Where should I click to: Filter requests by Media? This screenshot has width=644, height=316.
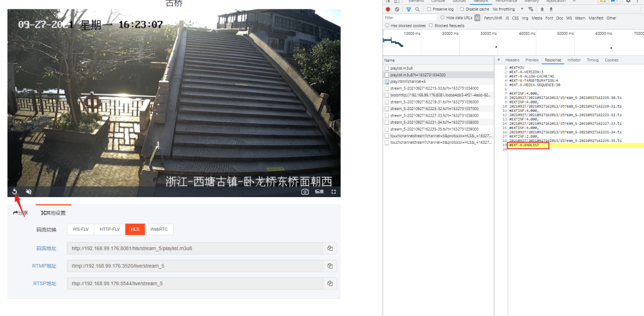click(537, 18)
